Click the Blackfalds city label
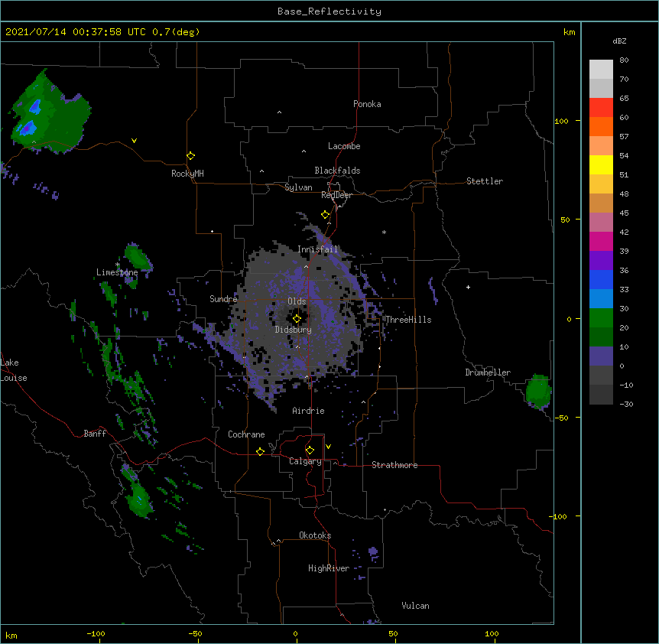 pos(337,171)
